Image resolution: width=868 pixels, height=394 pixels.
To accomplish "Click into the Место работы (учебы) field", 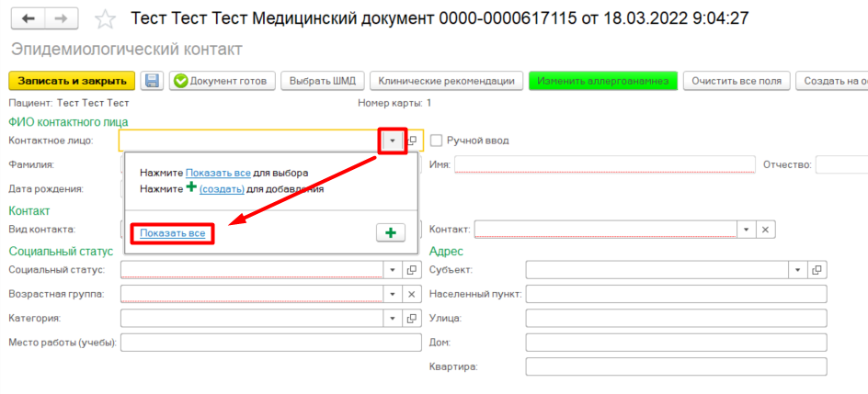I will pos(268,343).
